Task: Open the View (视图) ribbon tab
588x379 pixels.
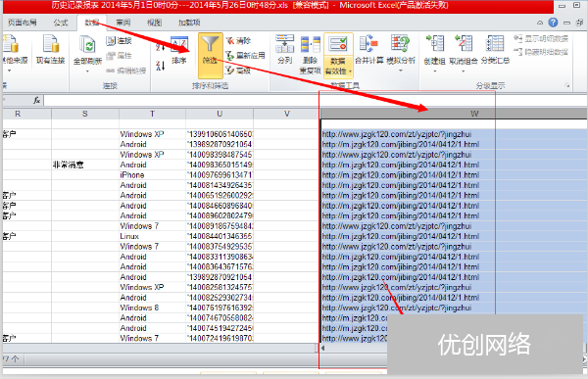Action: [154, 23]
